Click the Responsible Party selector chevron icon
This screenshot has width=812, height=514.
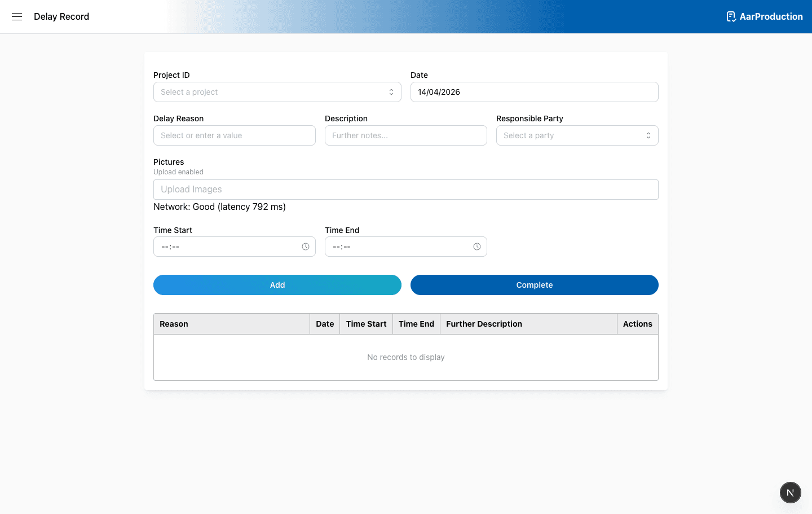tap(648, 135)
